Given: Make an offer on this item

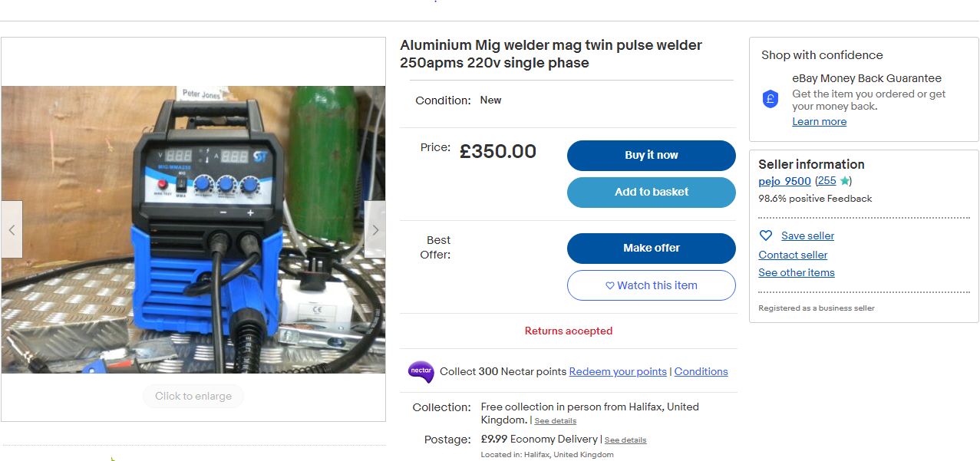Looking at the screenshot, I should click(651, 248).
